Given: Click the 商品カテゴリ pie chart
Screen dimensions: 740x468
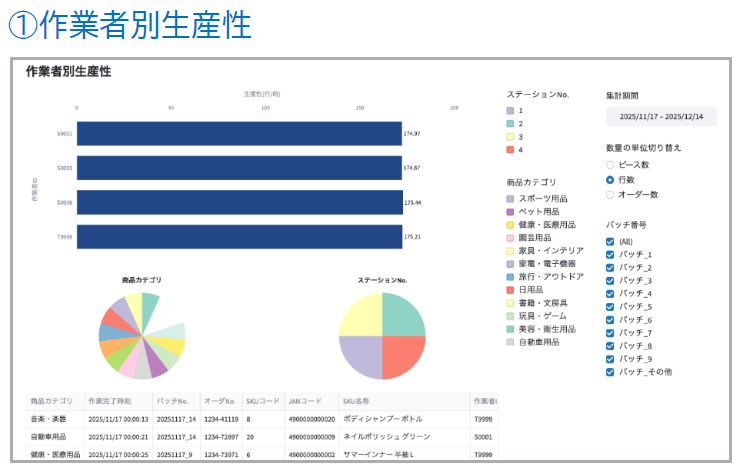Looking at the screenshot, I should pyautogui.click(x=142, y=336).
